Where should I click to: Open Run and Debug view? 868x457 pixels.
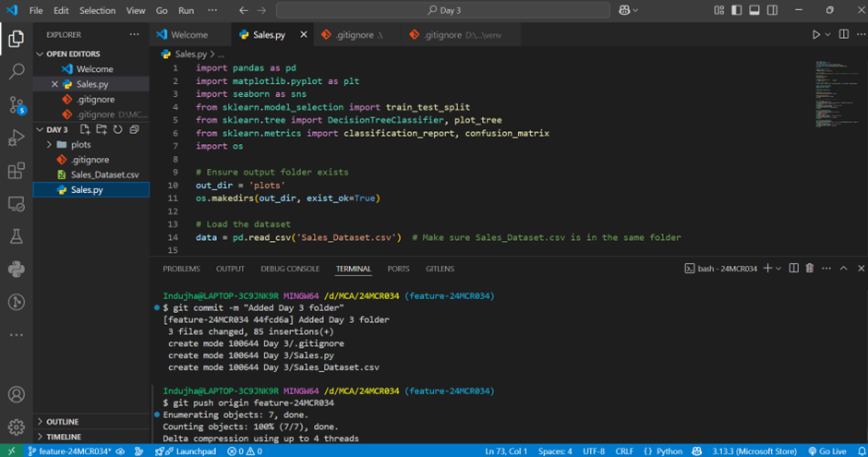[17, 138]
